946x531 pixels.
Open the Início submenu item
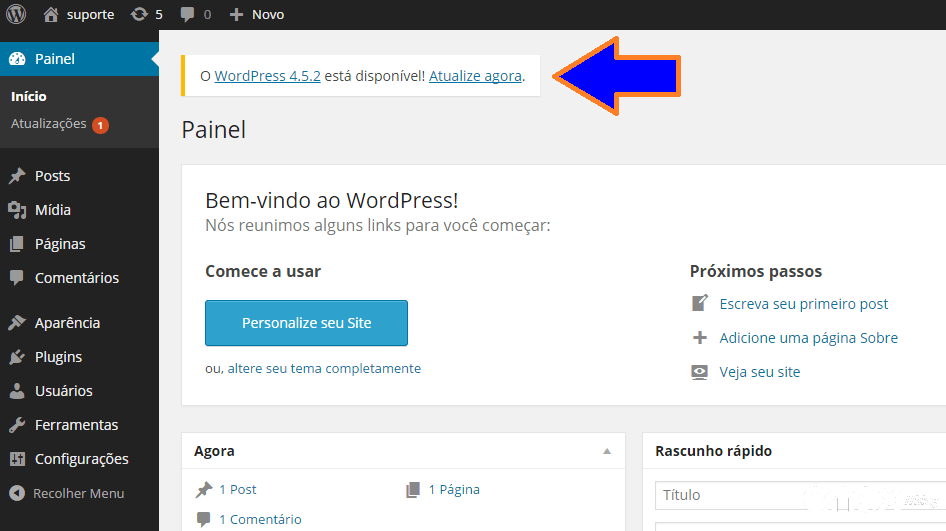coord(29,97)
